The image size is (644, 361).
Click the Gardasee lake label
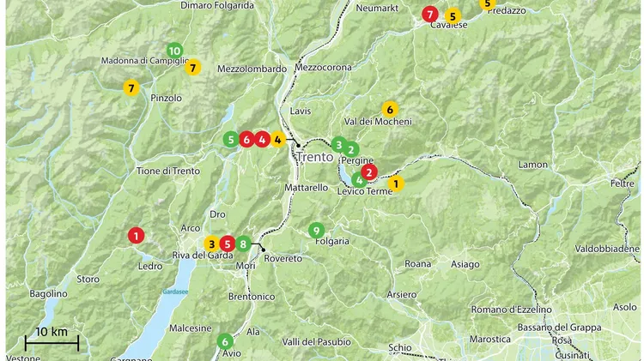point(175,292)
